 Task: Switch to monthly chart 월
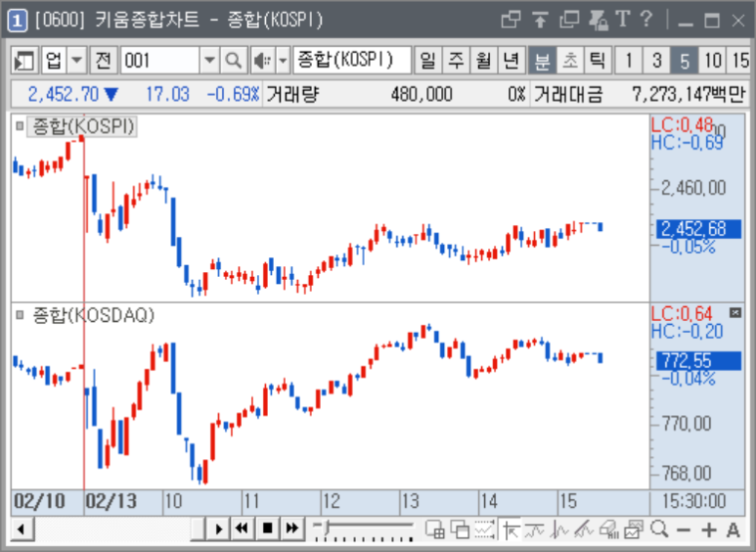483,61
